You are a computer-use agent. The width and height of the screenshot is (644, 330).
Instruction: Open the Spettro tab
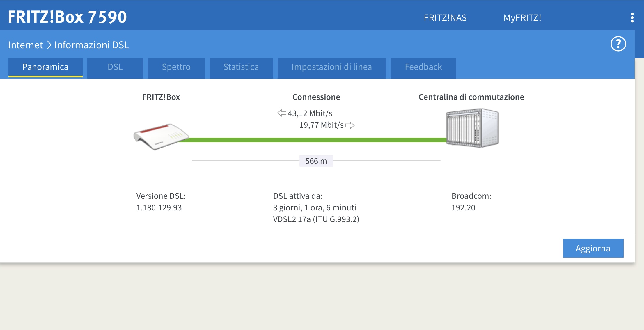[x=176, y=67]
